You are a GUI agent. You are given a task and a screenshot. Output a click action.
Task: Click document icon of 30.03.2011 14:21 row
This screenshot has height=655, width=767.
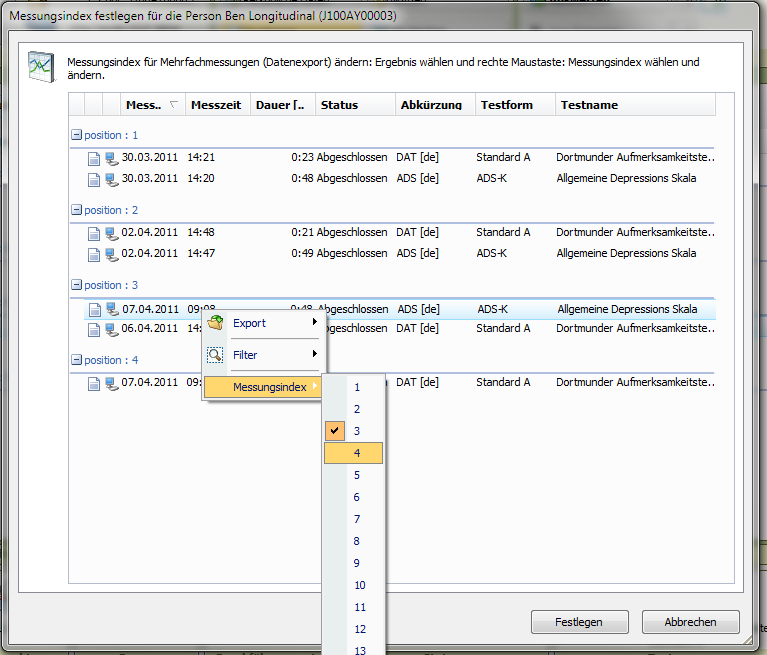(94, 158)
